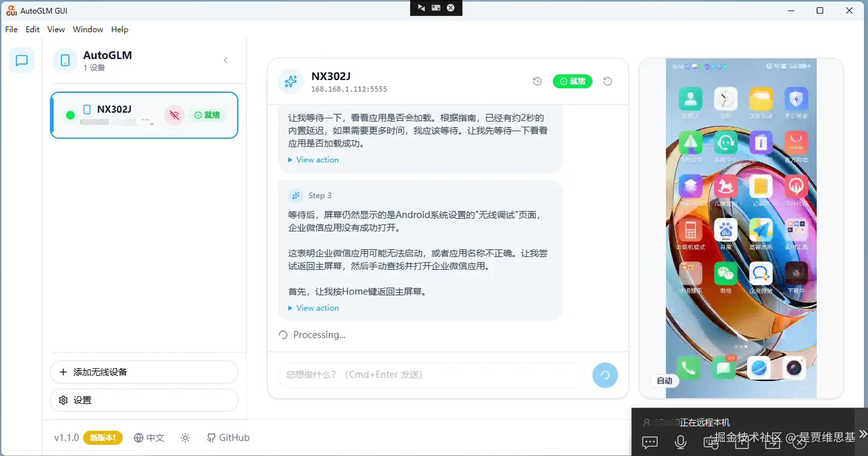Expand remote session panel double-arrow
868x456 pixels.
pyautogui.click(x=863, y=434)
